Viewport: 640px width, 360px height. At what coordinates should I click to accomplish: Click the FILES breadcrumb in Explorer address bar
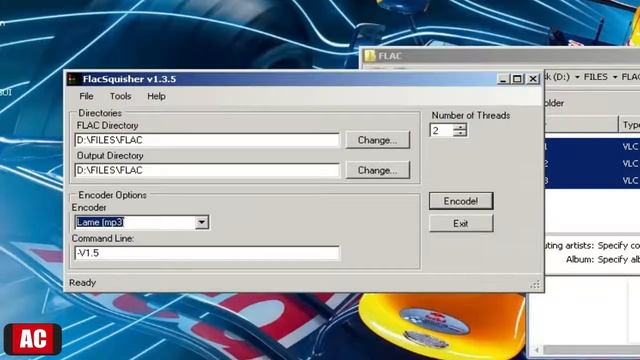(x=596, y=77)
